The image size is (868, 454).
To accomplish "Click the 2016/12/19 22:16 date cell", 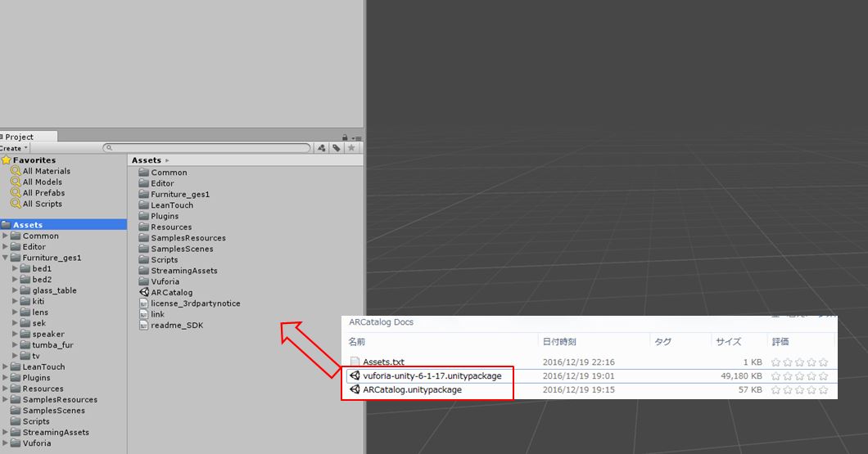I will pyautogui.click(x=578, y=362).
